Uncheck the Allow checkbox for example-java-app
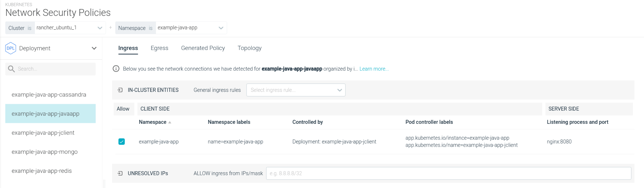 121,142
